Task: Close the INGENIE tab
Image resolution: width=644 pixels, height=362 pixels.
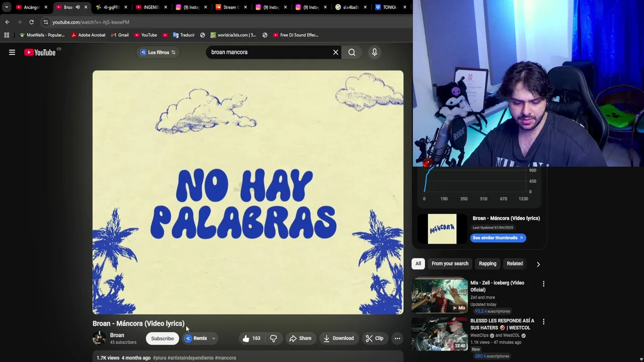Action: tap(166, 7)
